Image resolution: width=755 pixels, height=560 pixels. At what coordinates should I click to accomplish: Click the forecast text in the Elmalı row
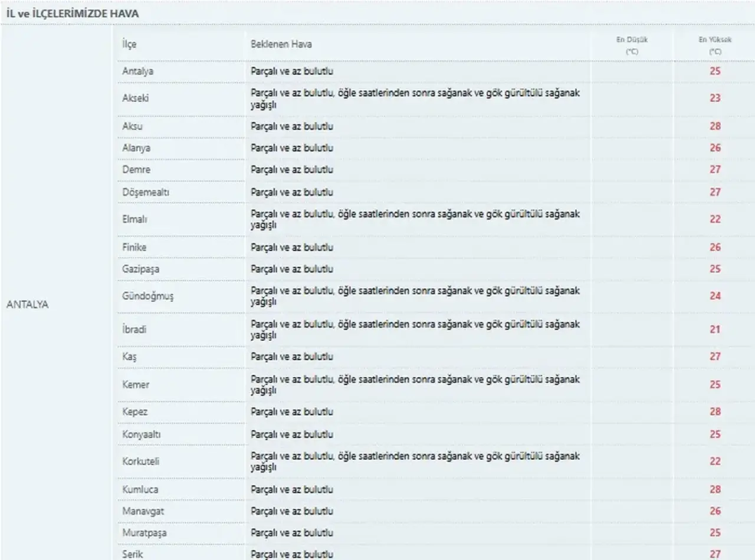pos(415,219)
